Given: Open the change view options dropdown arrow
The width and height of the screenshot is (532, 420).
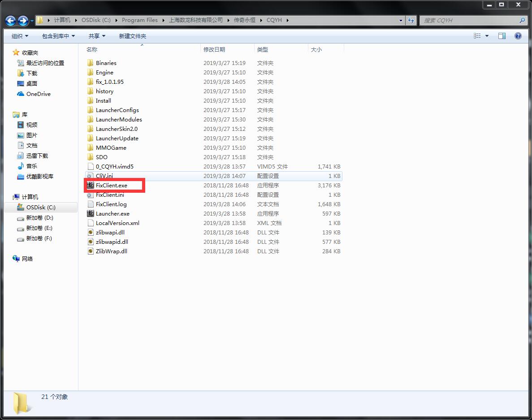Looking at the screenshot, I should click(x=487, y=36).
